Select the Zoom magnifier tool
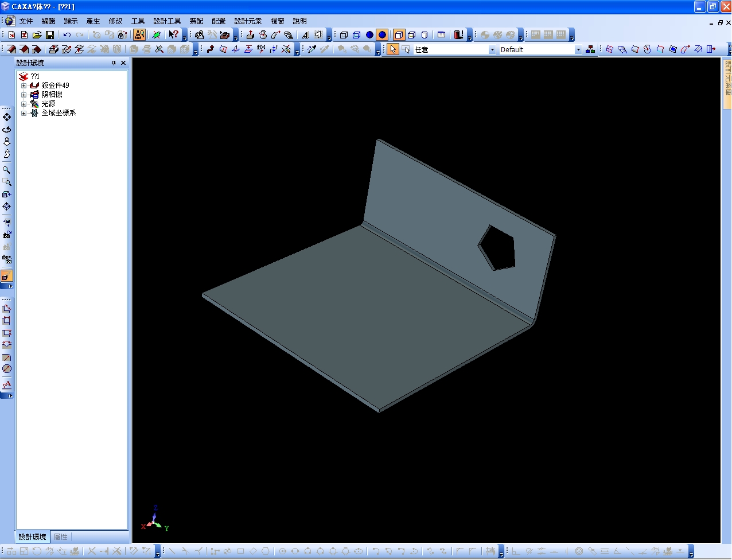Screen dimensions: 732x560 click(x=7, y=170)
